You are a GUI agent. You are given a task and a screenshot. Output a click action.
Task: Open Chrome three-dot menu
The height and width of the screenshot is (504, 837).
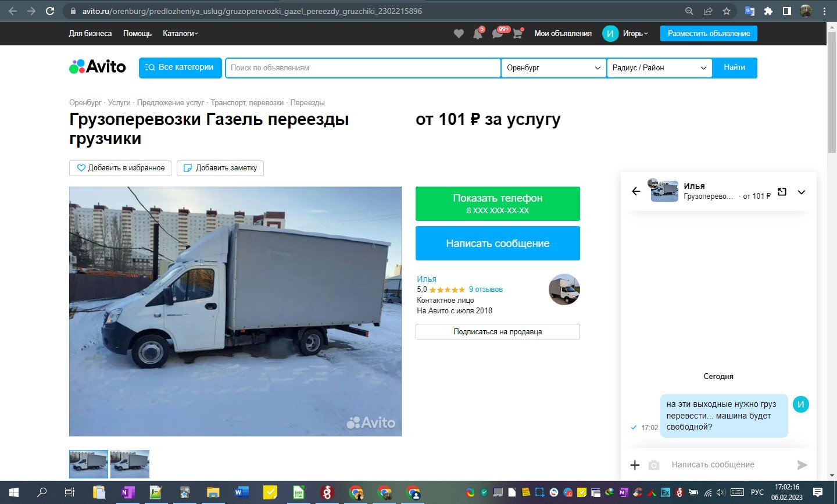tap(824, 11)
